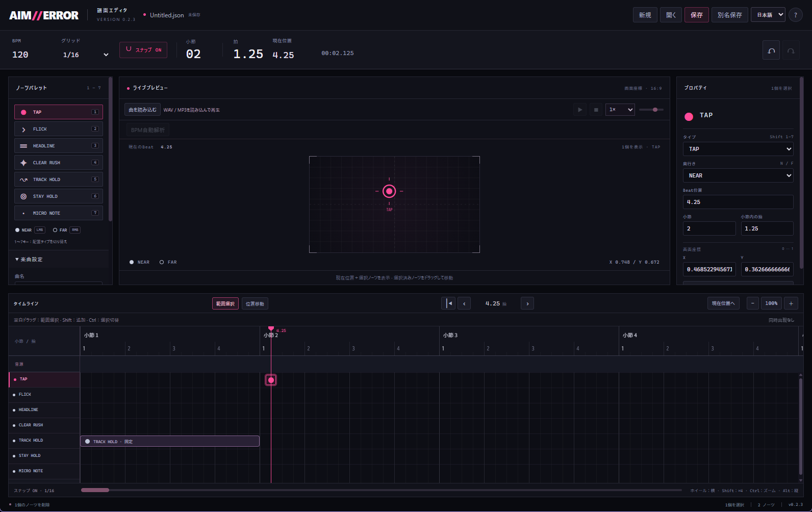Select the MICRO NOTE type

tap(59, 213)
